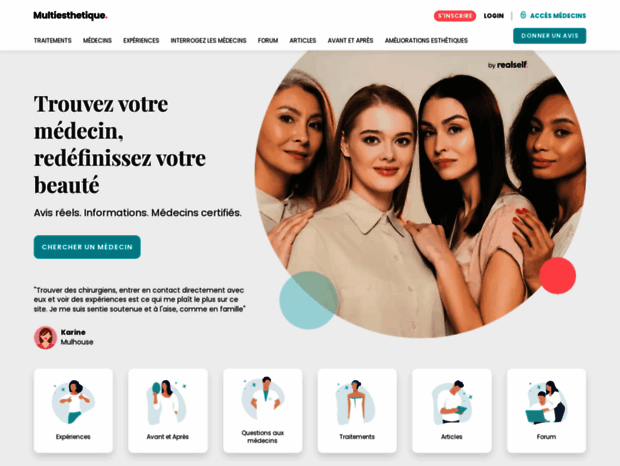Image resolution: width=620 pixels, height=466 pixels.
Task: Open Améliorations Esthétiques menu
Action: (x=426, y=40)
